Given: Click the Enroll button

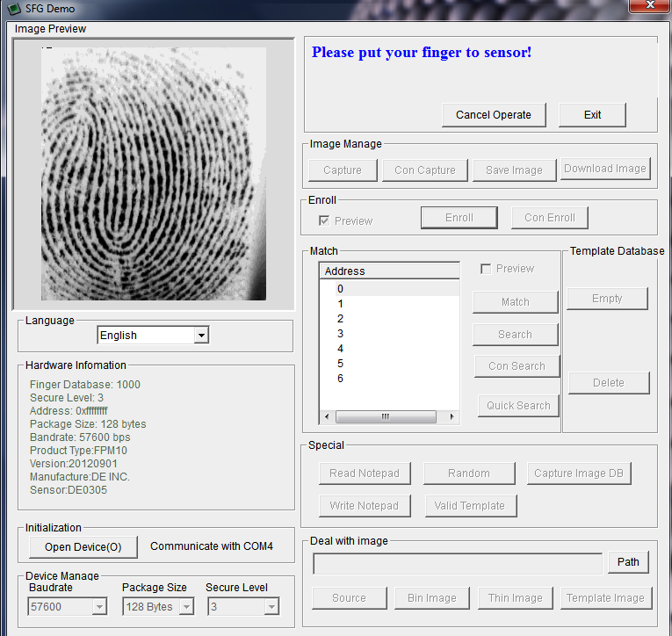Looking at the screenshot, I should click(459, 218).
